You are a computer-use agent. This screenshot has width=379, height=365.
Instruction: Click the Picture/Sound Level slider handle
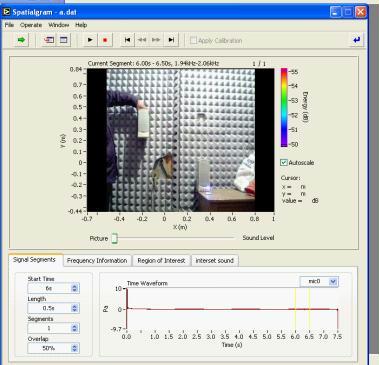point(114,239)
